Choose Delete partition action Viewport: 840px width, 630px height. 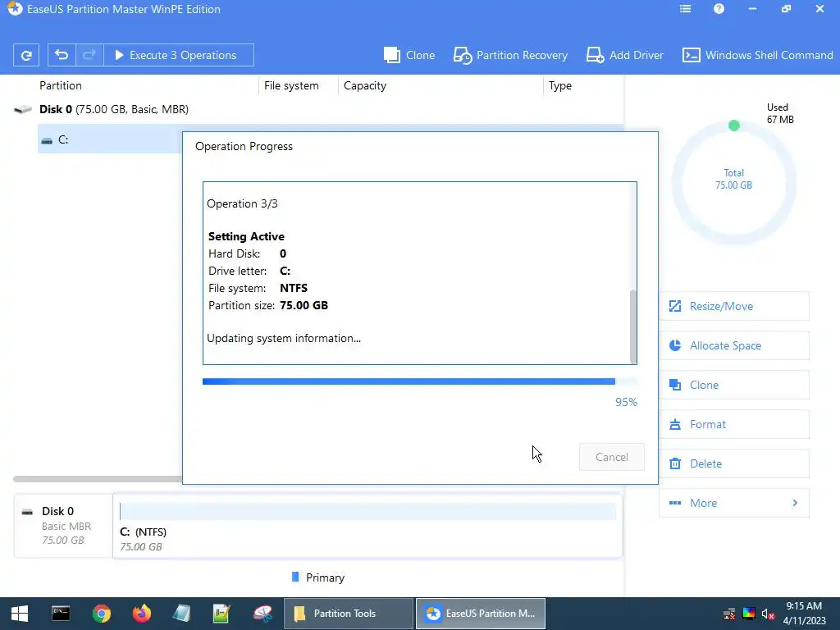click(734, 463)
